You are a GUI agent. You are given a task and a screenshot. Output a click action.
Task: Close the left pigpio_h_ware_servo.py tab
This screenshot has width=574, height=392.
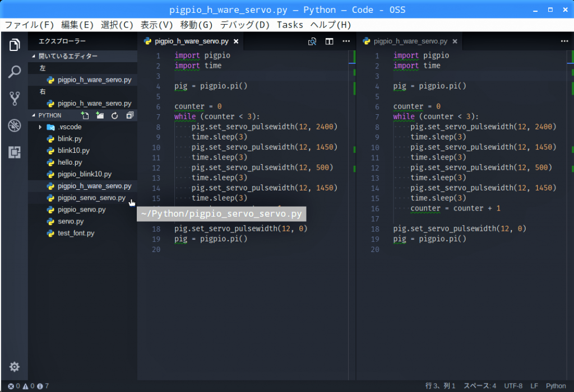[236, 41]
